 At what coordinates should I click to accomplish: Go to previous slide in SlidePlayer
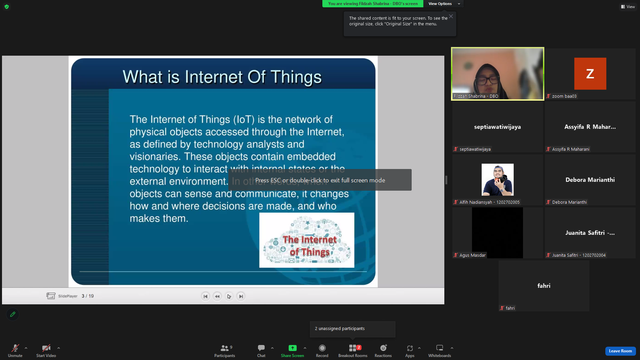[x=217, y=296]
